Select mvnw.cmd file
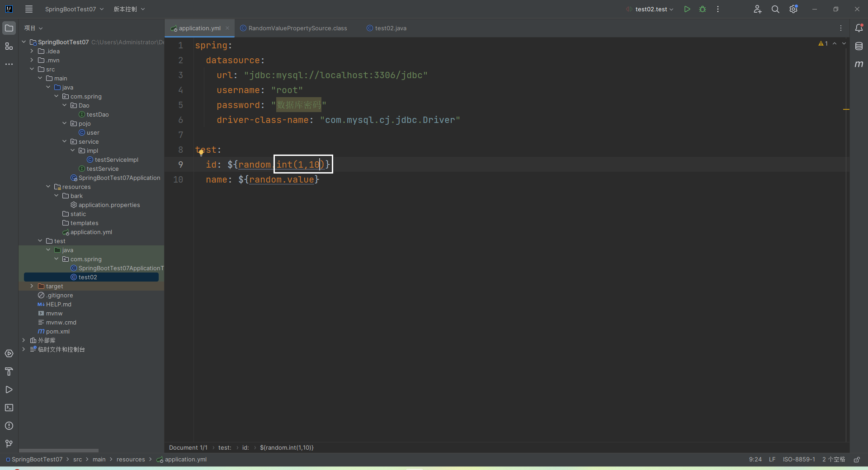This screenshot has height=470, width=868. [x=61, y=322]
